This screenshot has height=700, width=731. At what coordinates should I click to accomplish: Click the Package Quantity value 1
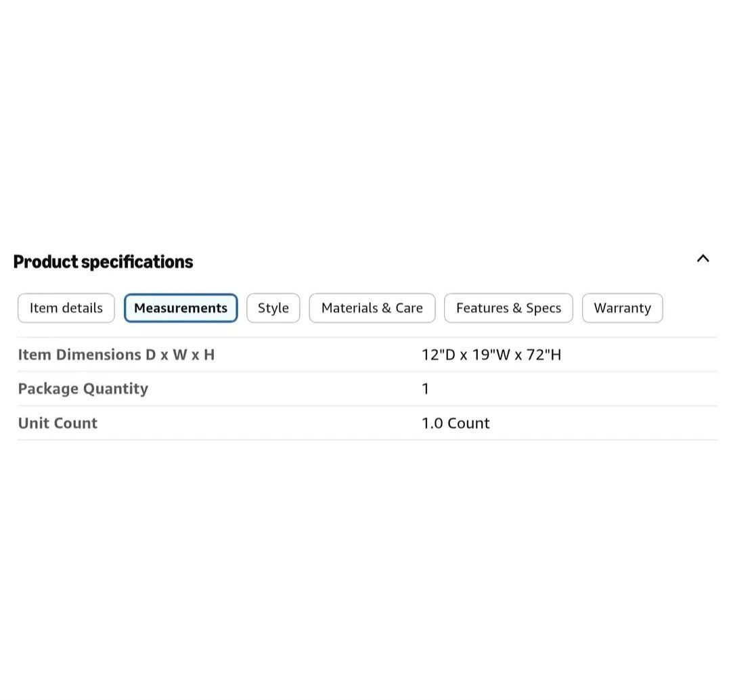[426, 389]
